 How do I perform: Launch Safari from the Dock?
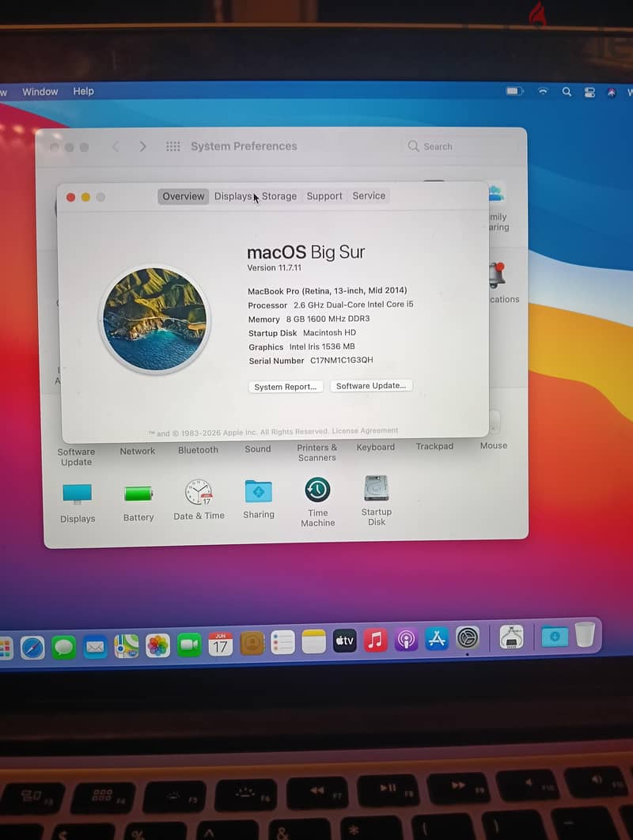pos(32,648)
